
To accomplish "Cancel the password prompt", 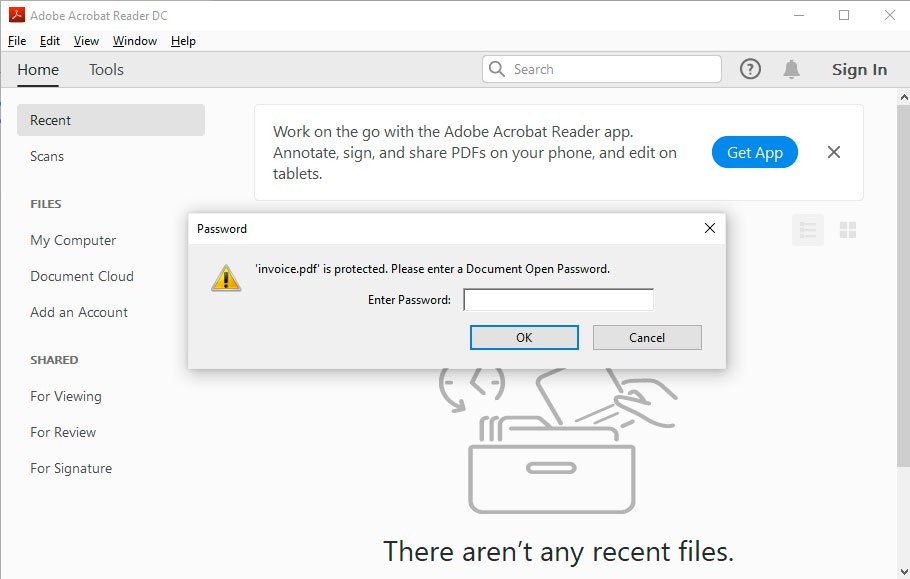I will point(646,337).
